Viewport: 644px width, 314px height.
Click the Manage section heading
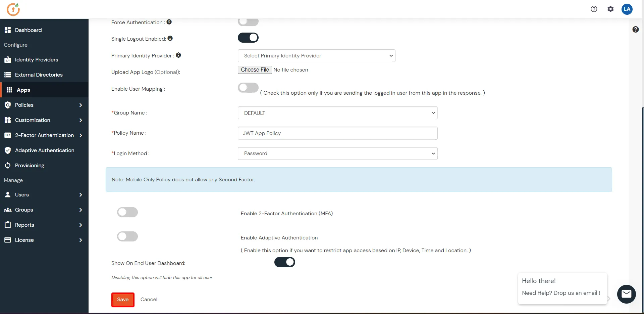pos(13,180)
